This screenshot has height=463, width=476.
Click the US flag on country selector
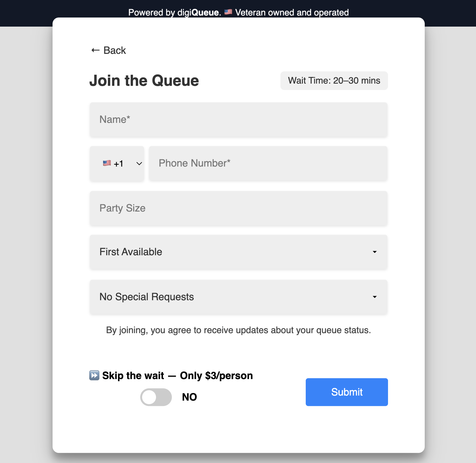(x=107, y=163)
